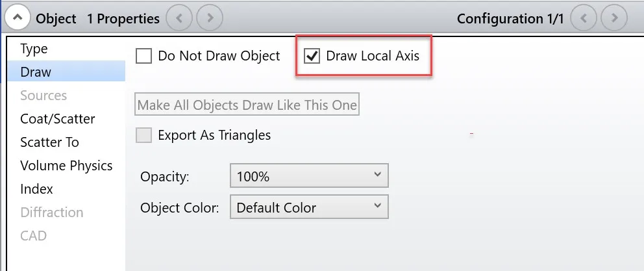Select the Draw tab
This screenshot has width=644, height=271.
(x=36, y=72)
